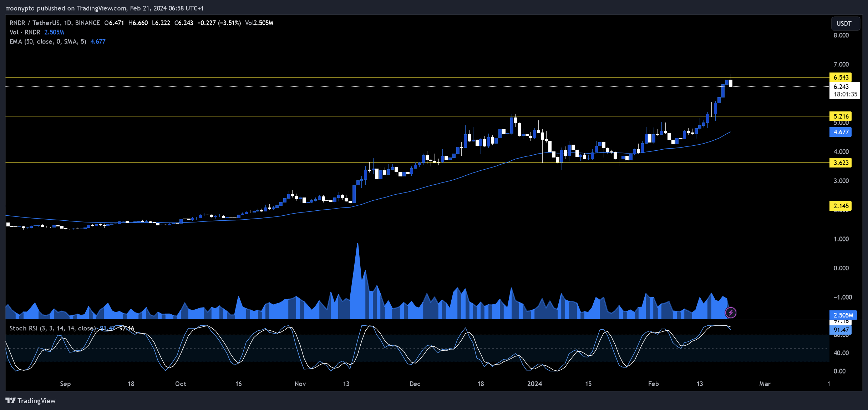Viewport: 868px width, 410px height.
Task: Click the Stoch RSI (3, 3, 14, 14, close) legend
Action: point(52,328)
